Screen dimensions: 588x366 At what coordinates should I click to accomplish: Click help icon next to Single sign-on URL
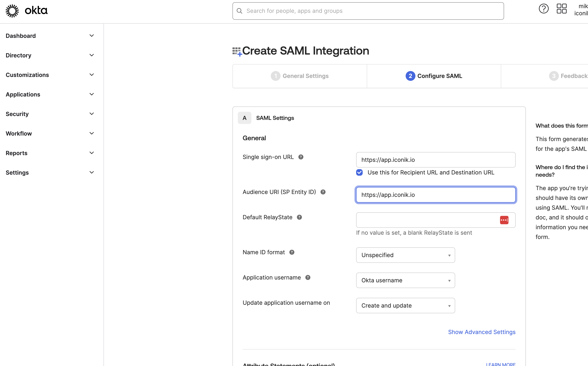[301, 157]
